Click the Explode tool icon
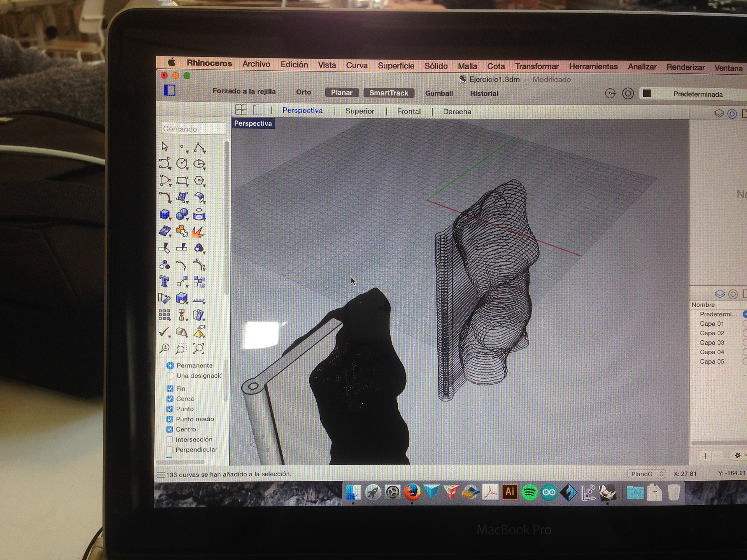Image resolution: width=747 pixels, height=560 pixels. [198, 232]
